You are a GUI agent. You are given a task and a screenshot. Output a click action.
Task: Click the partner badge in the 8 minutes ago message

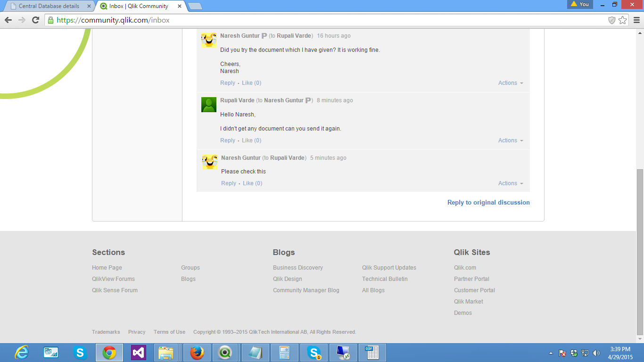click(308, 100)
